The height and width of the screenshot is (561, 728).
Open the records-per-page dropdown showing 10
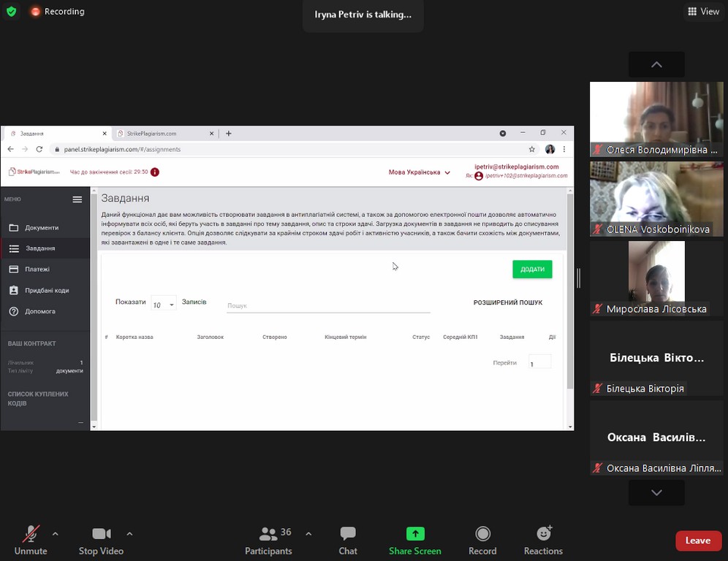coord(164,304)
